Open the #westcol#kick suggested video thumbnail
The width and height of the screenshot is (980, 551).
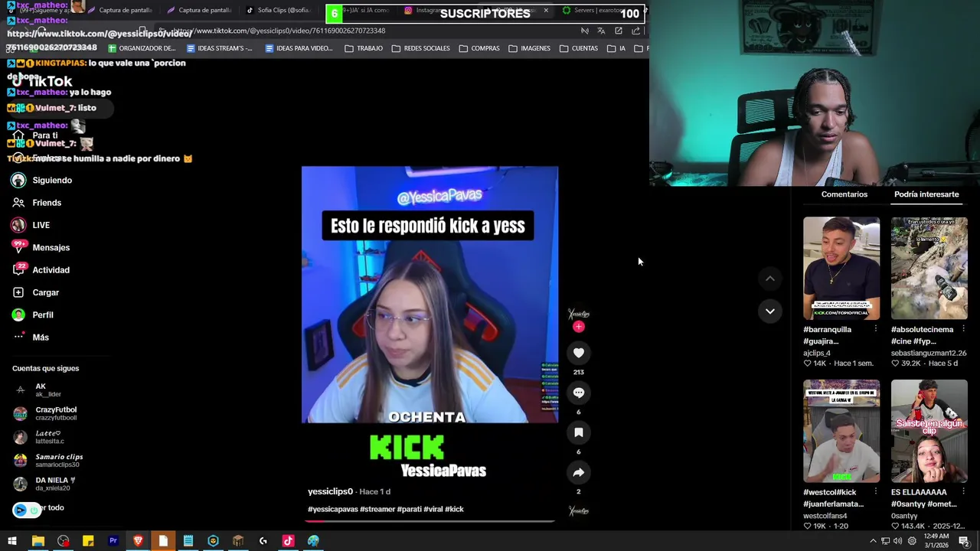[x=841, y=431]
